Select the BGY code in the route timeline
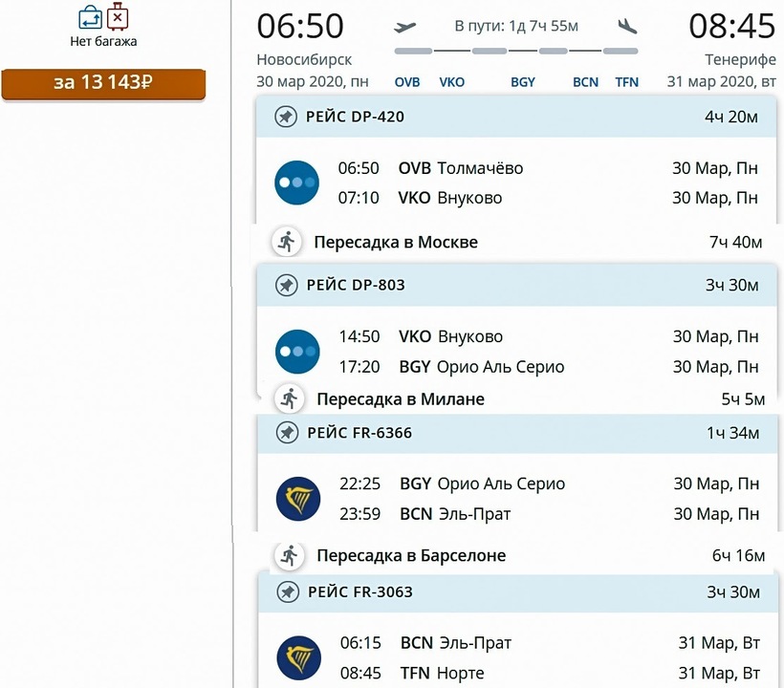 click(x=523, y=82)
